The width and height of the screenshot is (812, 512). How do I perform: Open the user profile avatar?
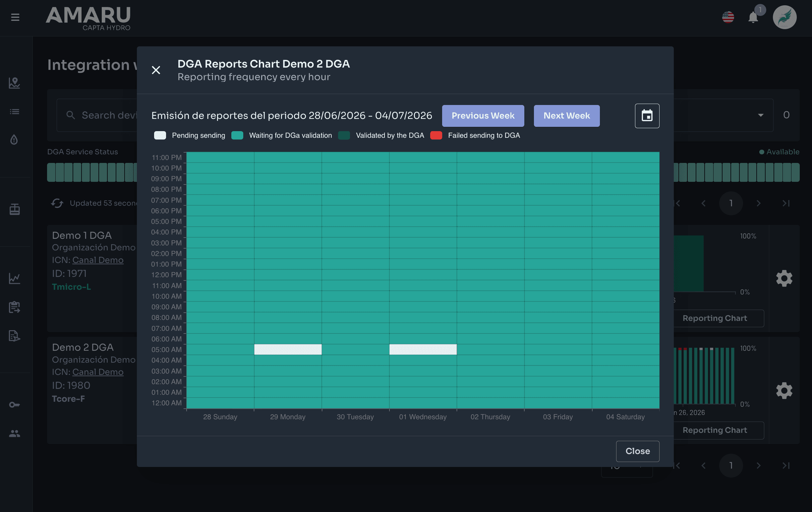pos(785,17)
